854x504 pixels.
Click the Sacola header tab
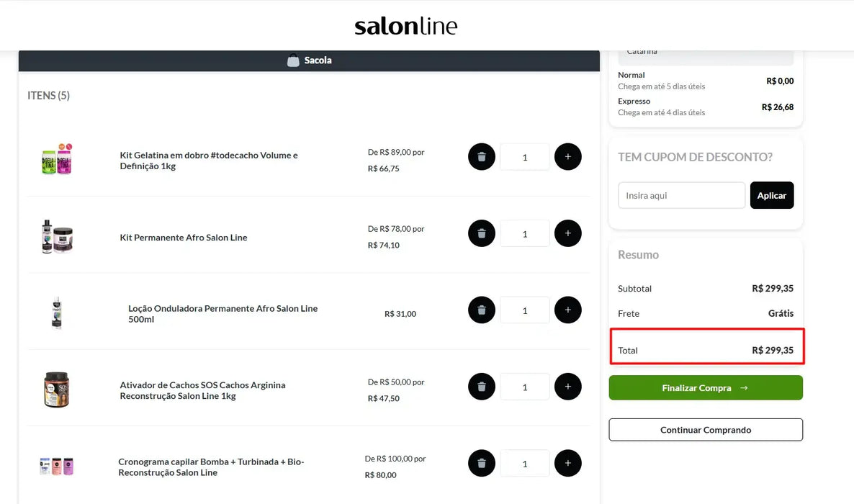[x=310, y=60]
